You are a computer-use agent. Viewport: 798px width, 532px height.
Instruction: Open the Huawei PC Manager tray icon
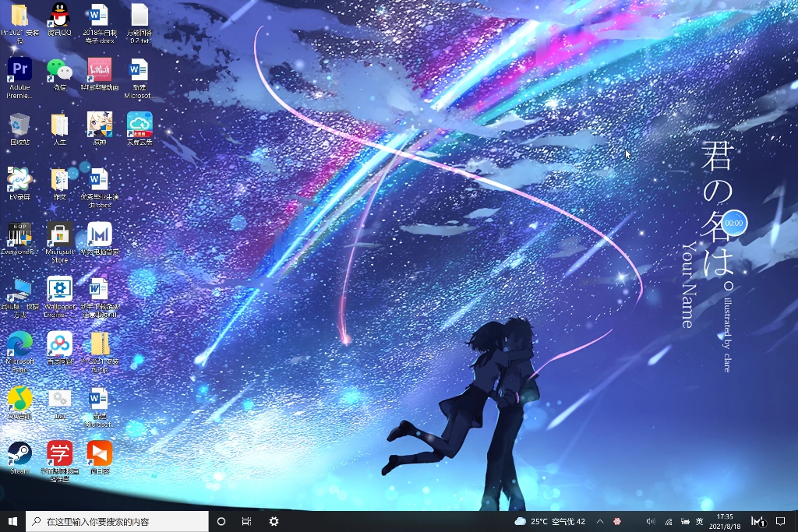pyautogui.click(x=758, y=521)
